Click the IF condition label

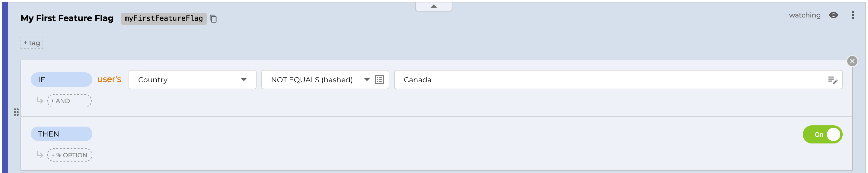click(61, 80)
